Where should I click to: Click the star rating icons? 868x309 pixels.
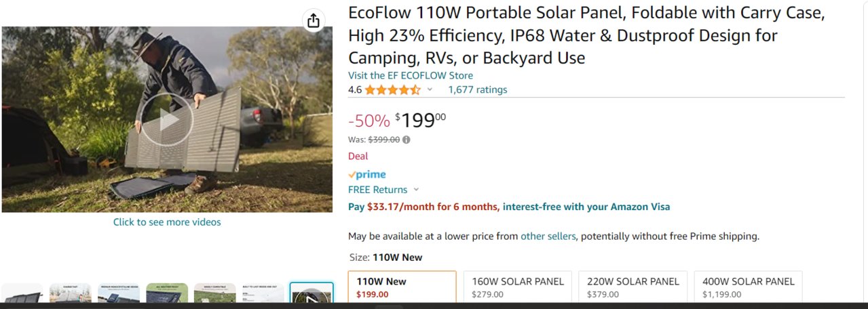tap(392, 89)
